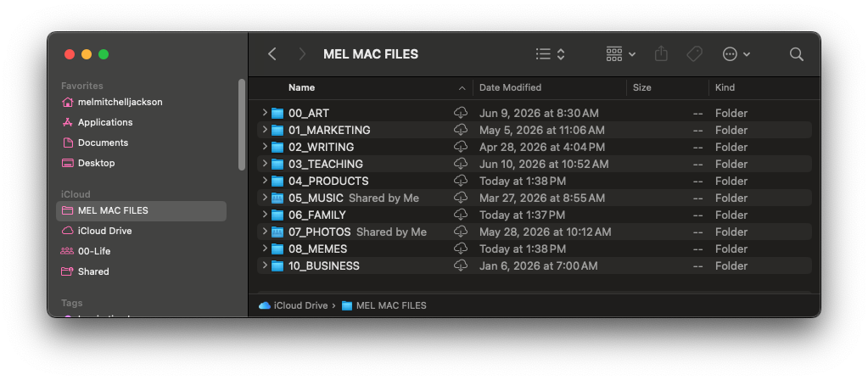868x380 pixels.
Task: Expand the 02_WRITING folder
Action: [x=265, y=147]
